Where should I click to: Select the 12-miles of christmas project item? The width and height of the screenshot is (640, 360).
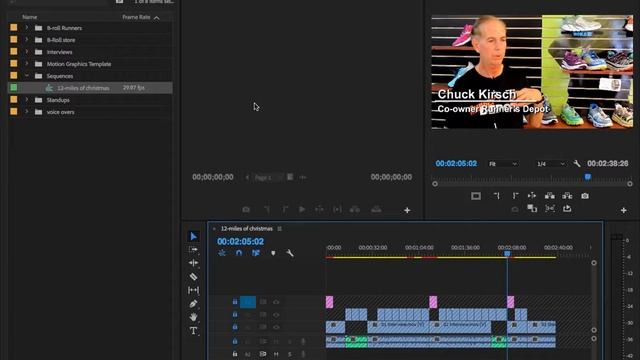pos(90,88)
